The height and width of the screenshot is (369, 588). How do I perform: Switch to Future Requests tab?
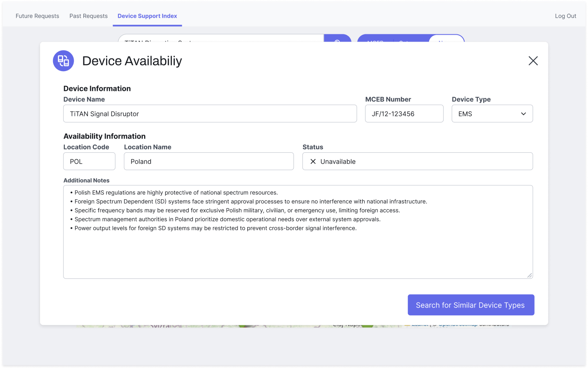pyautogui.click(x=37, y=16)
